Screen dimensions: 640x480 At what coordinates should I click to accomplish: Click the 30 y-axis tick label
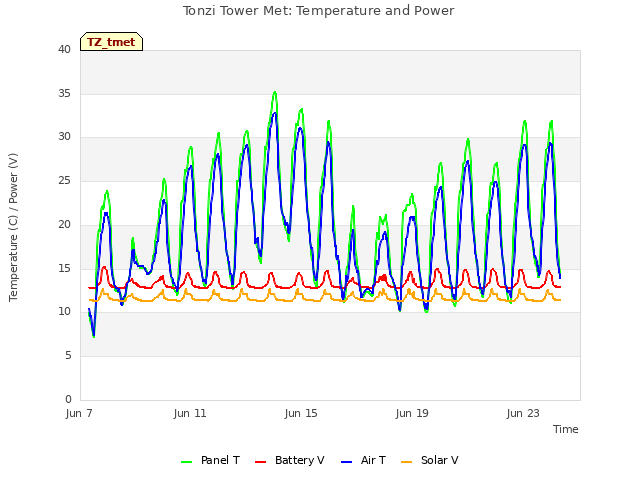64,137
